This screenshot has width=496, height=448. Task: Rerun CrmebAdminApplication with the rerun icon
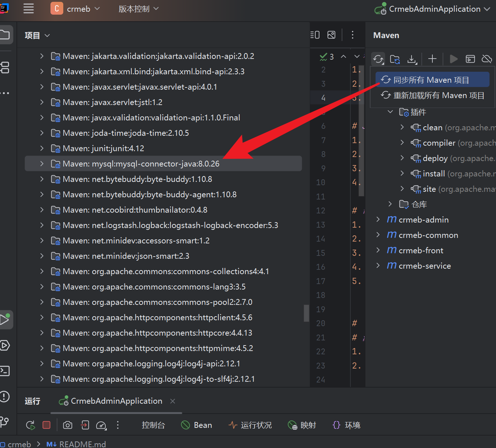pos(30,425)
